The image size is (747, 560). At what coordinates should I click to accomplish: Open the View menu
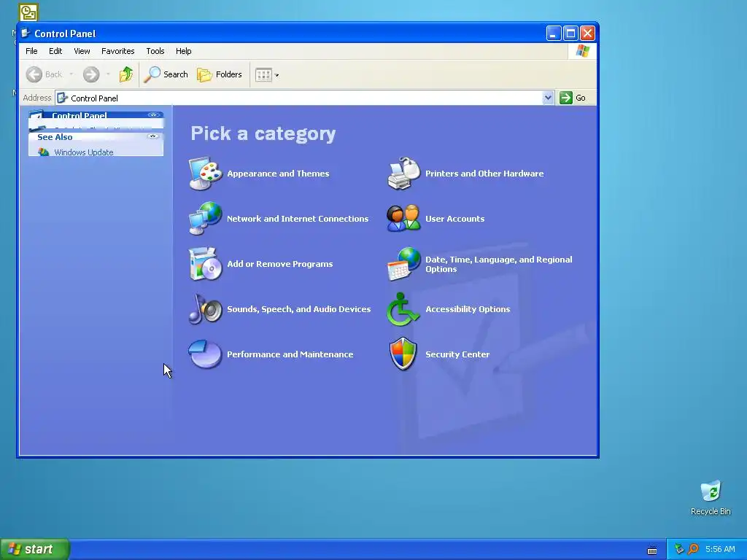pos(82,51)
